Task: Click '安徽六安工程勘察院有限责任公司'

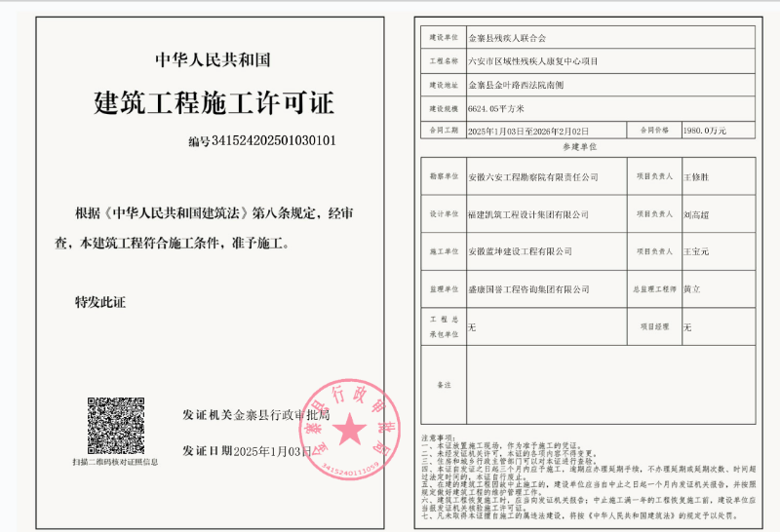Action: [532, 177]
